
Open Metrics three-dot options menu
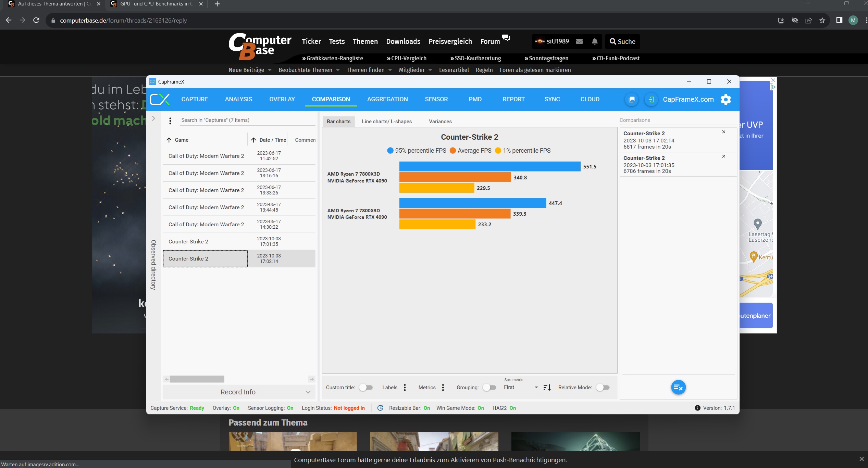pyautogui.click(x=443, y=387)
